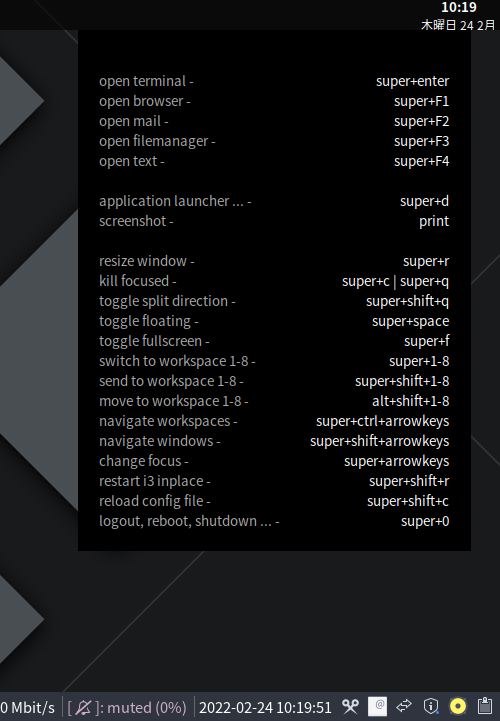Click the 'super+1-8' shortcut text
The height and width of the screenshot is (721, 500).
click(419, 361)
